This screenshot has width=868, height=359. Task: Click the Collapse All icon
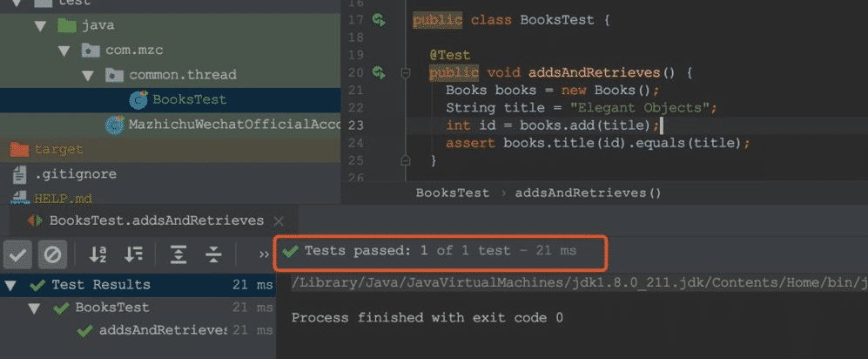(x=213, y=254)
